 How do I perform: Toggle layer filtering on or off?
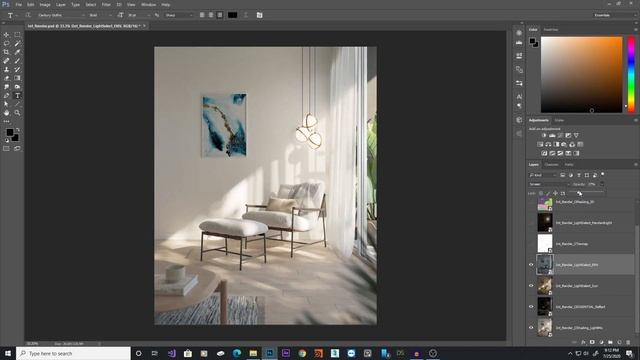(603, 175)
